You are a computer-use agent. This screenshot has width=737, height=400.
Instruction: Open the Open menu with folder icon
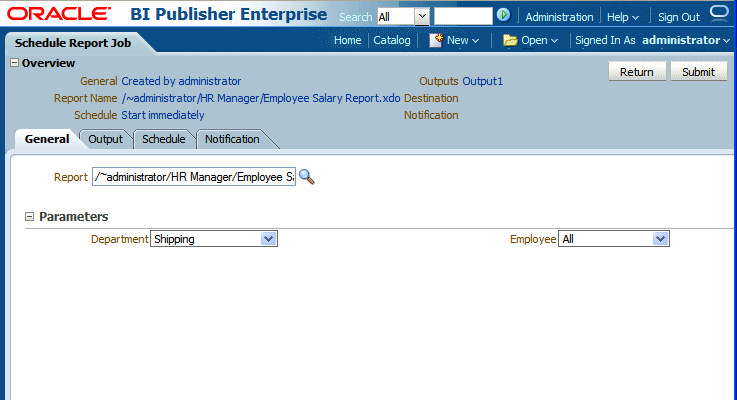531,40
